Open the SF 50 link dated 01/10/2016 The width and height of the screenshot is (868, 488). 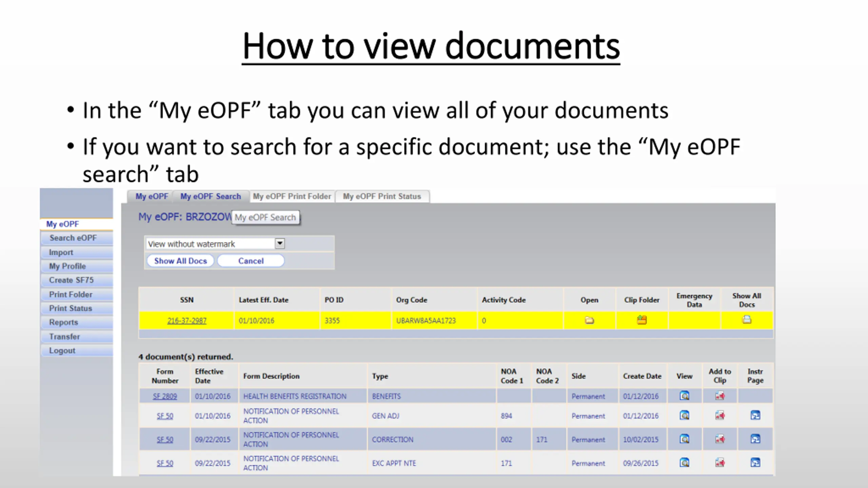point(165,416)
